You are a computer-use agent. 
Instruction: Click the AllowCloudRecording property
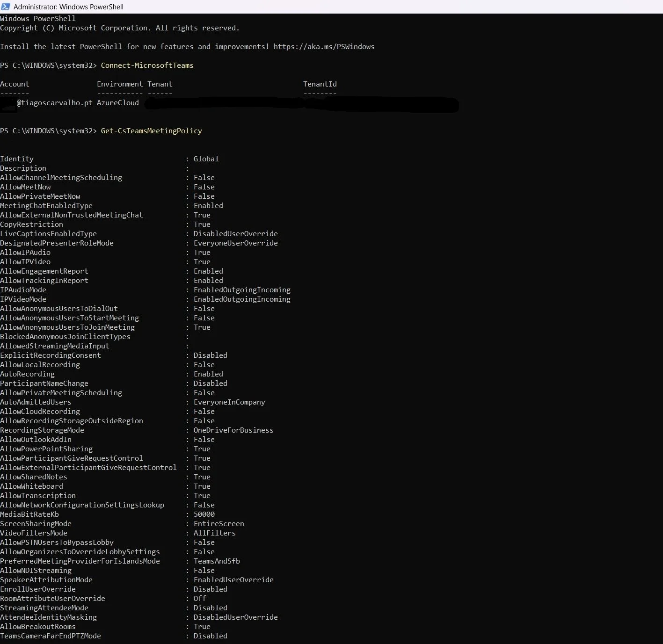40,412
